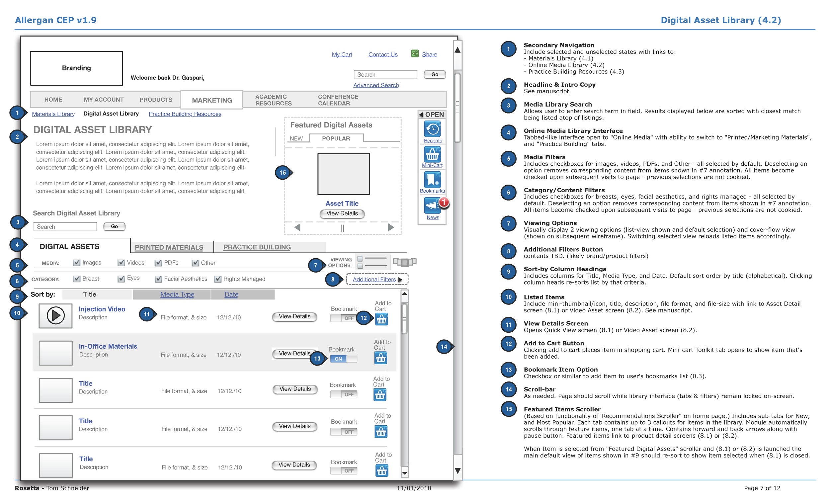
Task: Open MY ACCOUNT nav item
Action: pos(104,100)
